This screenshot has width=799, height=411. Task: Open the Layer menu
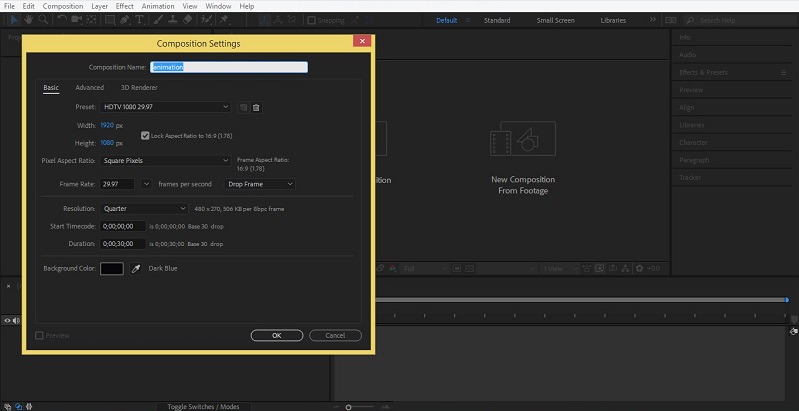click(x=99, y=6)
